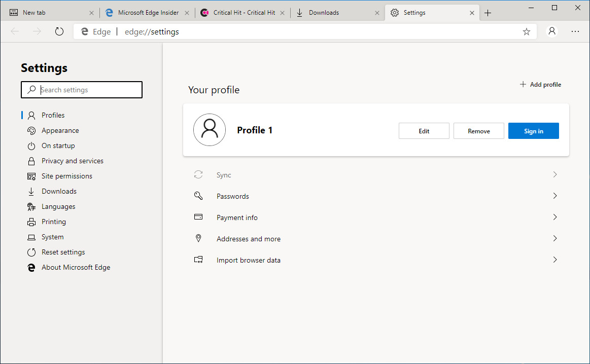Expand the Payment info chevron arrow
This screenshot has height=364, width=590.
coord(554,217)
